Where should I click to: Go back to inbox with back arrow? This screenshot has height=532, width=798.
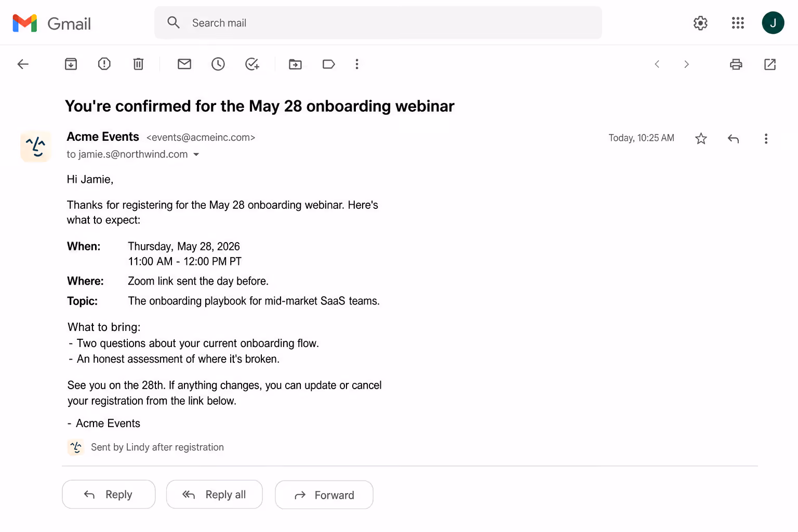(x=23, y=64)
